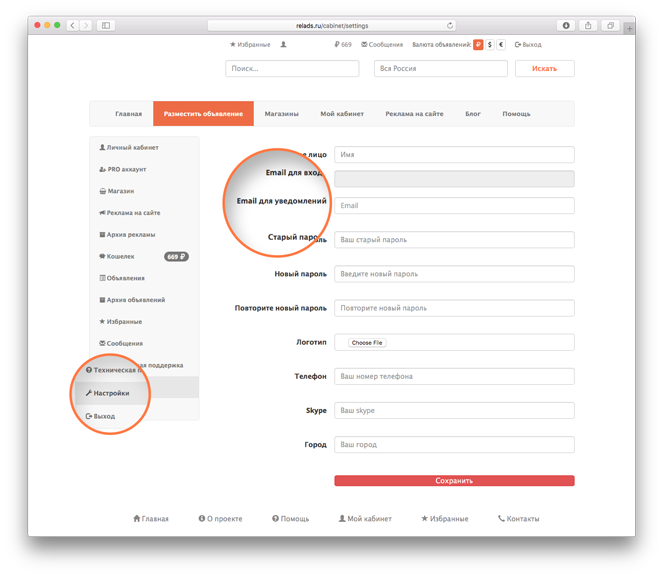Open the Помощь tab
Viewport: 663px width, 576px height.
coord(516,114)
